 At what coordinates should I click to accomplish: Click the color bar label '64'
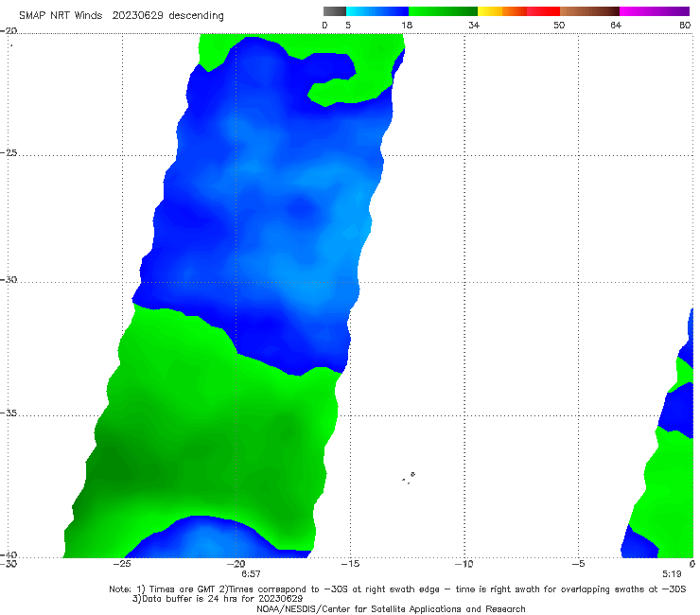coord(616,25)
